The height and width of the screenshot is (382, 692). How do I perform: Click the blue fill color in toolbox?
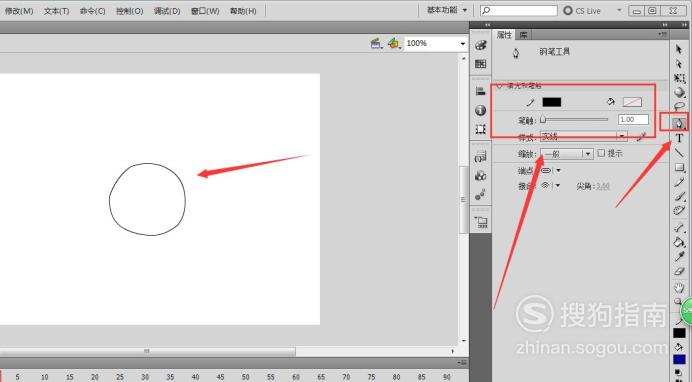click(679, 360)
